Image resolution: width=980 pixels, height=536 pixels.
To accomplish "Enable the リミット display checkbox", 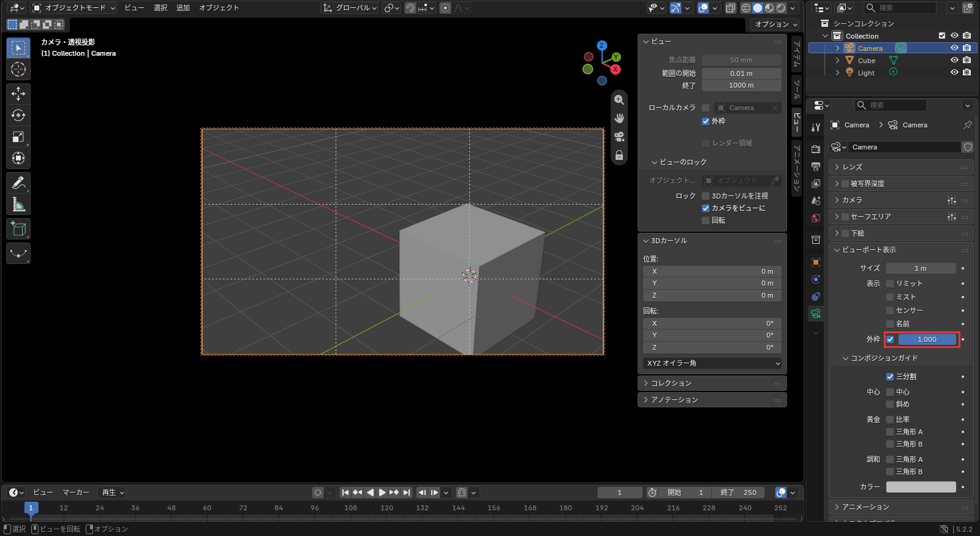I will point(890,284).
